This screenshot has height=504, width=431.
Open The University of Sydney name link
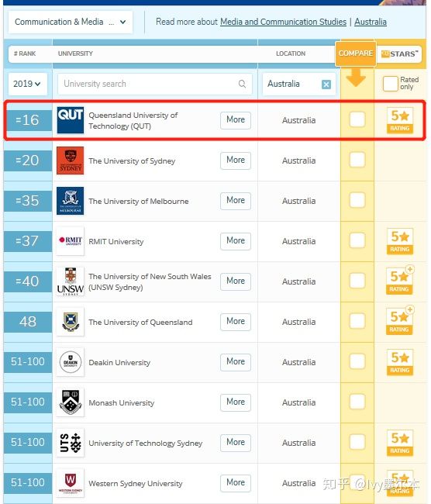132,161
